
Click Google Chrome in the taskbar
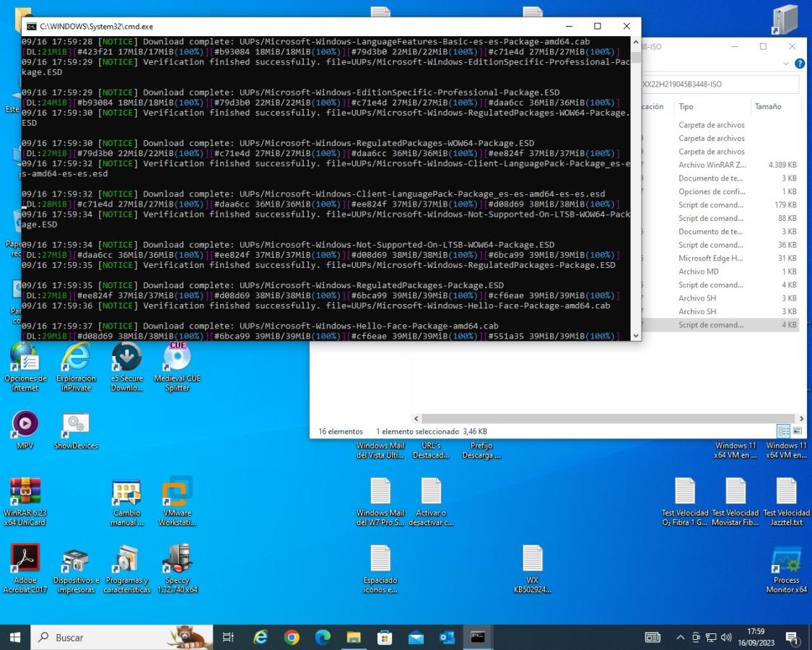point(292,637)
